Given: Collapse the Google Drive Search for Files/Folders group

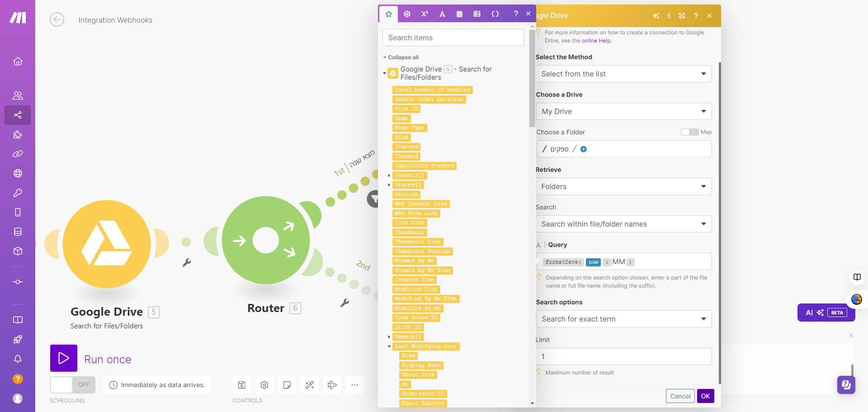Looking at the screenshot, I should (384, 73).
